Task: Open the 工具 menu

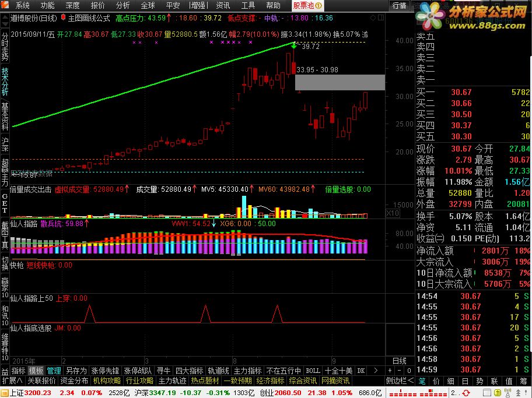Action: 248,5
